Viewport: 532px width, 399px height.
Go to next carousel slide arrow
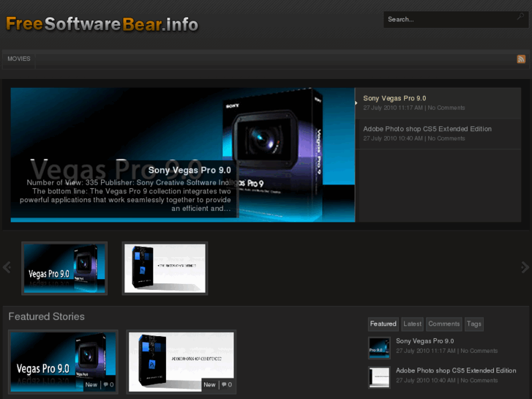pos(525,267)
